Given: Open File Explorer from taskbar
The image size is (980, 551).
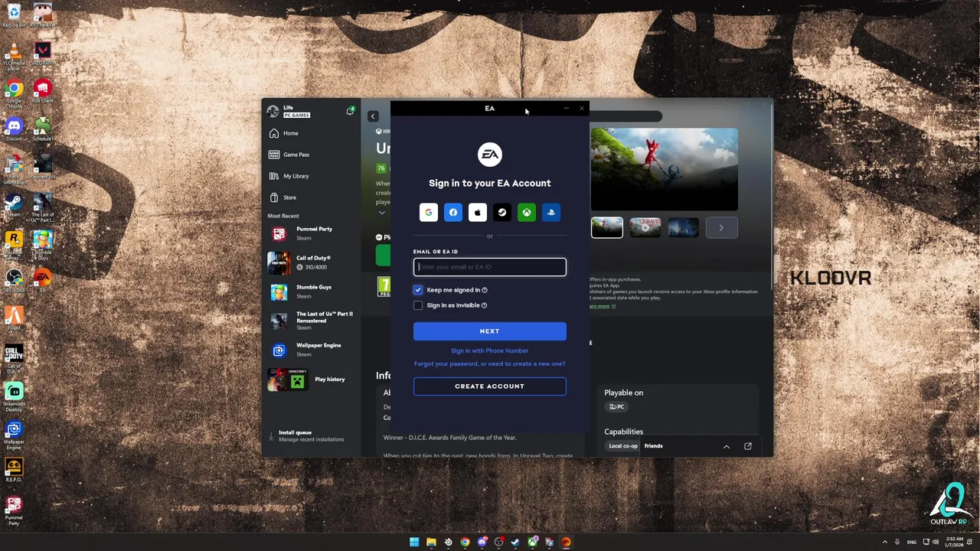Looking at the screenshot, I should [431, 542].
